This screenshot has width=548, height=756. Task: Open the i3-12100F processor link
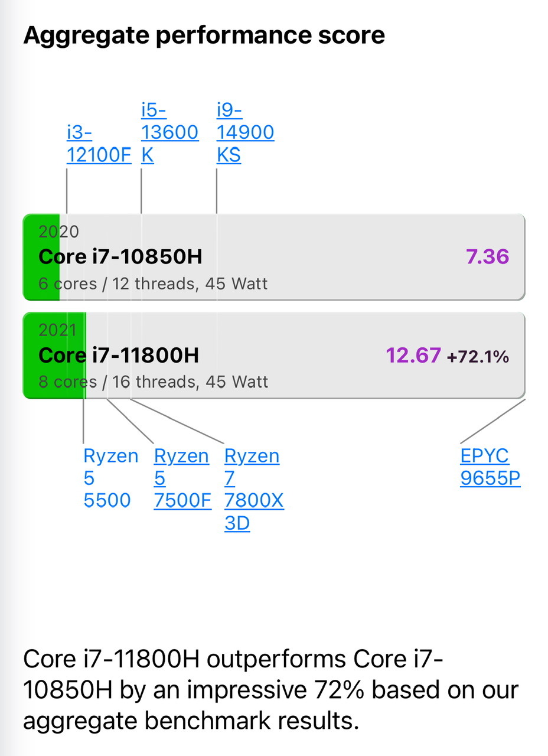pos(99,144)
